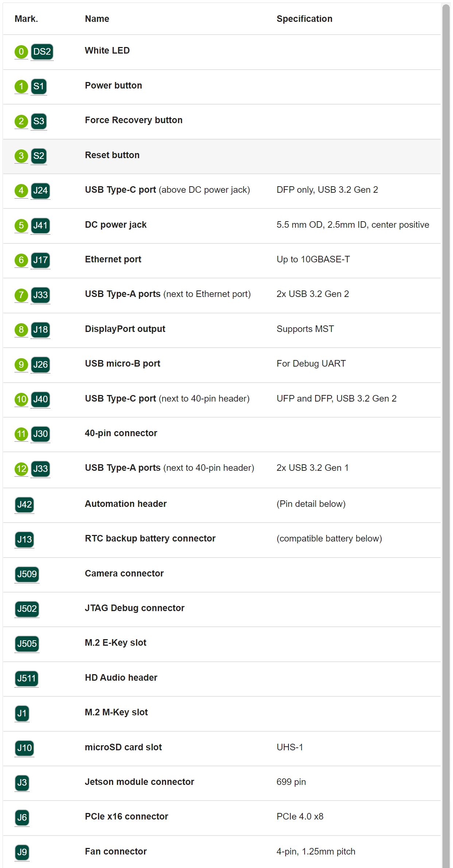Click the green circle badge numbered 3

pyautogui.click(x=21, y=156)
